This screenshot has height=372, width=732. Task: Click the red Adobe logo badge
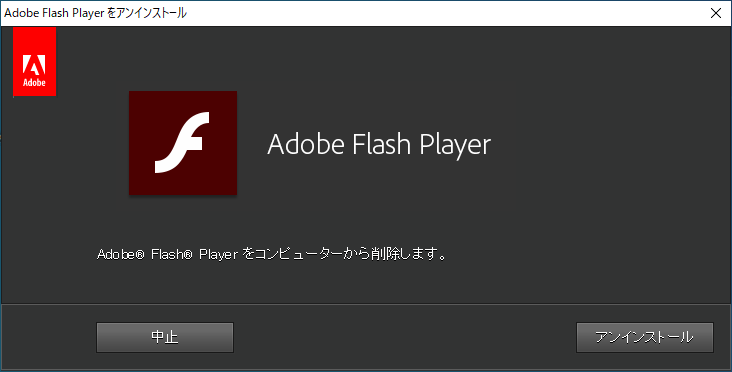pos(35,62)
